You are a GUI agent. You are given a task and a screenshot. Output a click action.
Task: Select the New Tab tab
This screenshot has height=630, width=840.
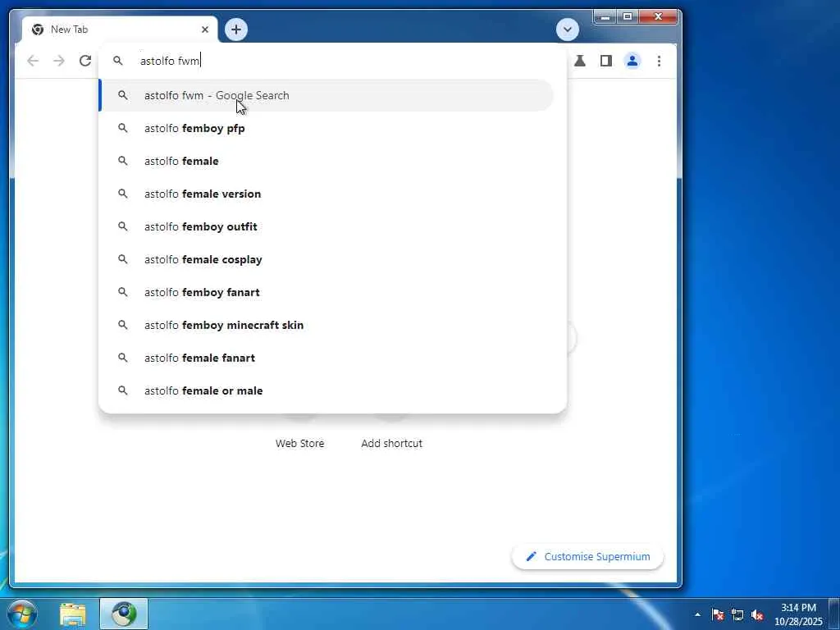120,30
